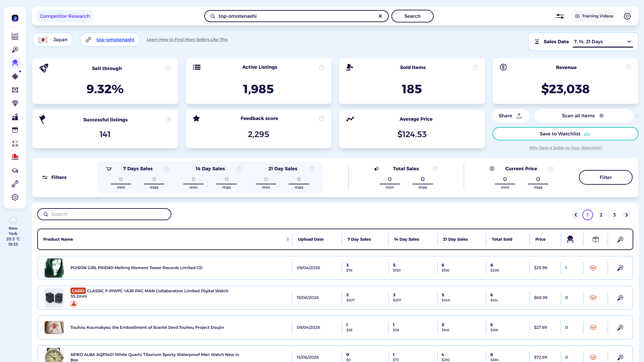Click the Touhou Koumakyou product thumbnail
This screenshot has height=362, width=644.
[x=54, y=327]
